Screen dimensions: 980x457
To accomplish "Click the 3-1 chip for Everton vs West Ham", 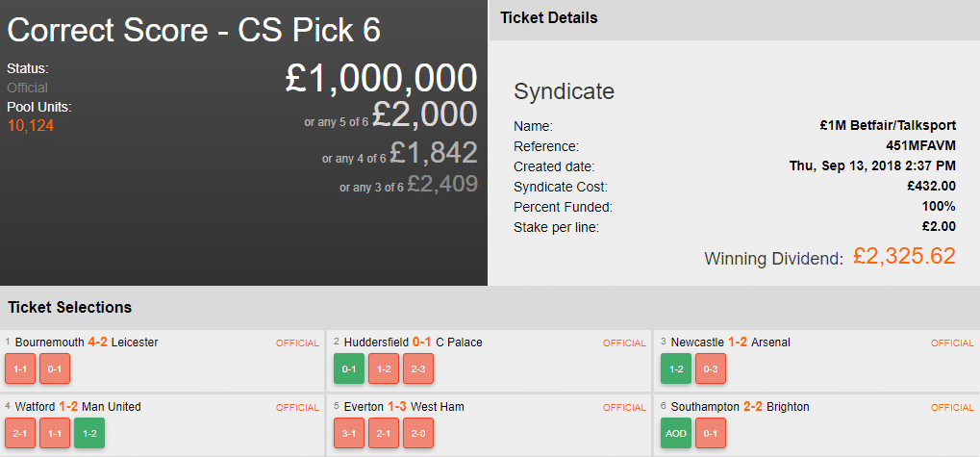I will coord(348,433).
